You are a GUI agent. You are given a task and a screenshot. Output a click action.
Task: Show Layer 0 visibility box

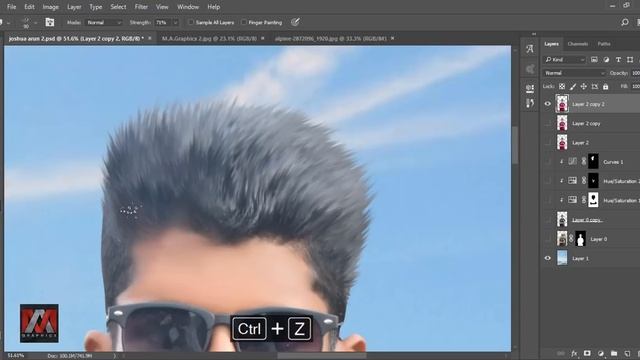click(548, 239)
